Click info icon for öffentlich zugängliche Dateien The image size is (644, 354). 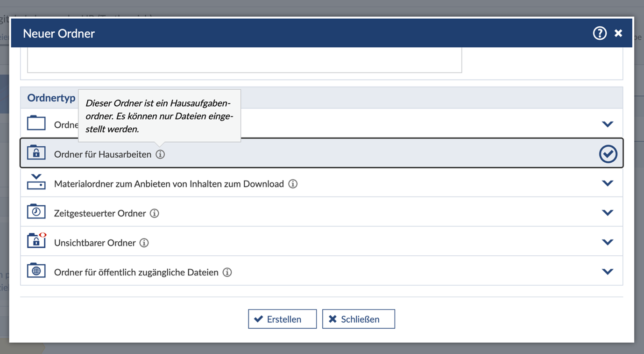click(x=227, y=272)
